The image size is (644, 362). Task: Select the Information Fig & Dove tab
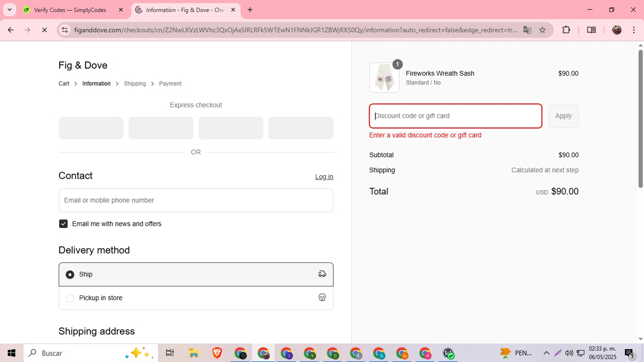coord(185,10)
